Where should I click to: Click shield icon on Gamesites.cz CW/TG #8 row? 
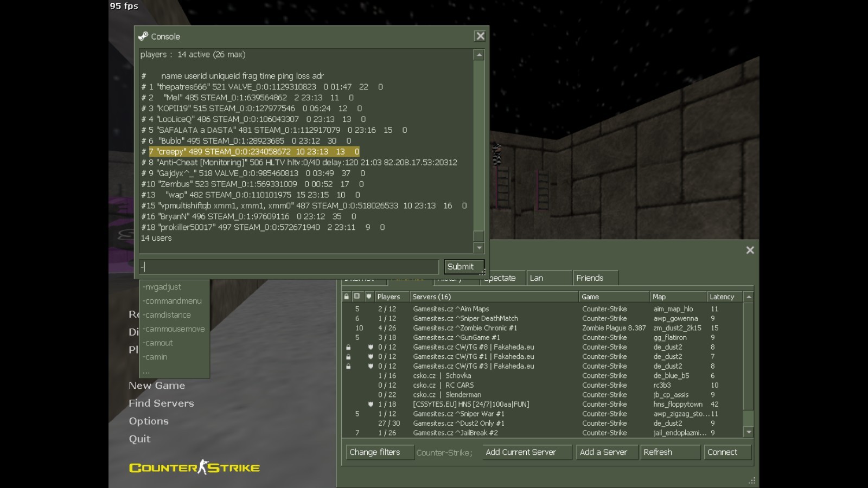click(x=371, y=347)
